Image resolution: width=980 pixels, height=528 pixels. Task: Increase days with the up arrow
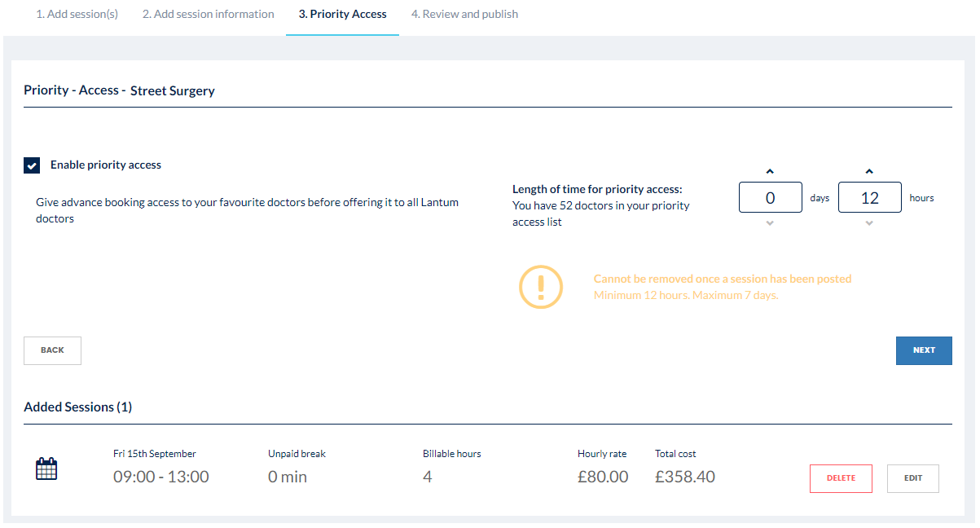pyautogui.click(x=770, y=171)
